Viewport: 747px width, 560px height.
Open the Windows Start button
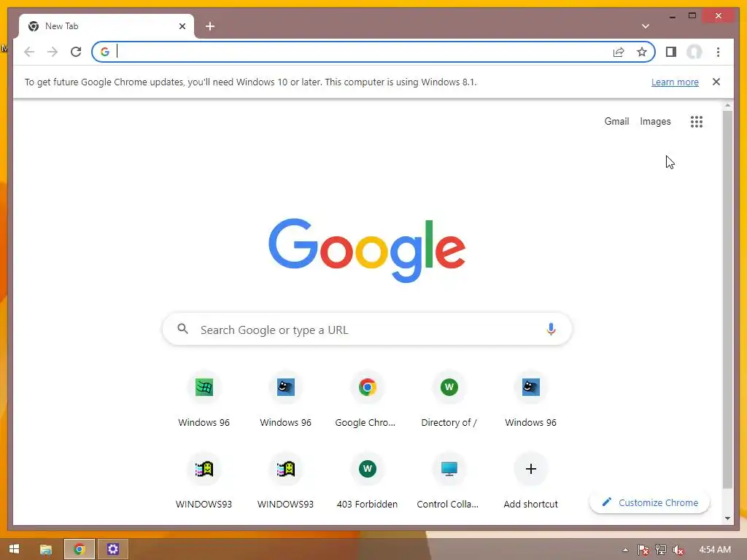point(15,550)
